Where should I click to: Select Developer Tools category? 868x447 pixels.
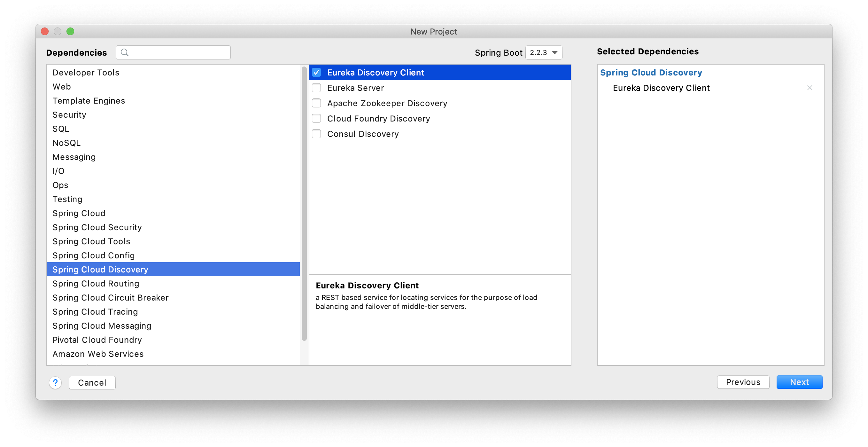(x=173, y=73)
